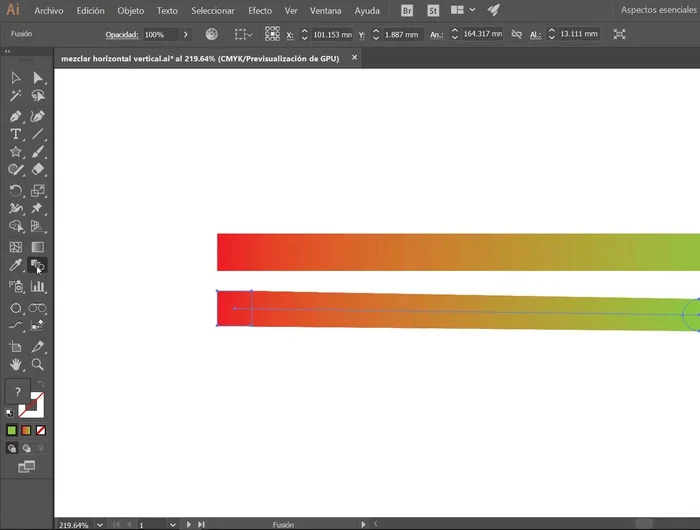The height and width of the screenshot is (530, 700).
Task: Select the Direct Selection white arrow tool
Action: pyautogui.click(x=38, y=77)
